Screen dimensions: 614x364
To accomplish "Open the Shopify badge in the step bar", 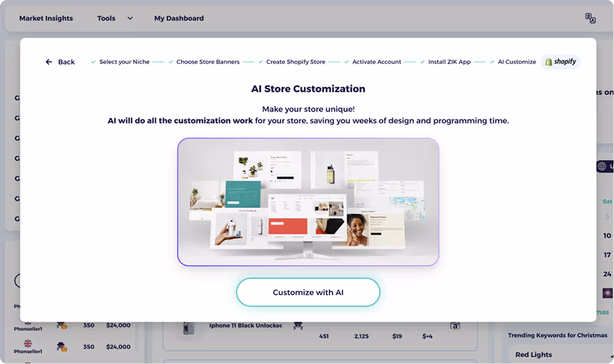I will pos(560,61).
